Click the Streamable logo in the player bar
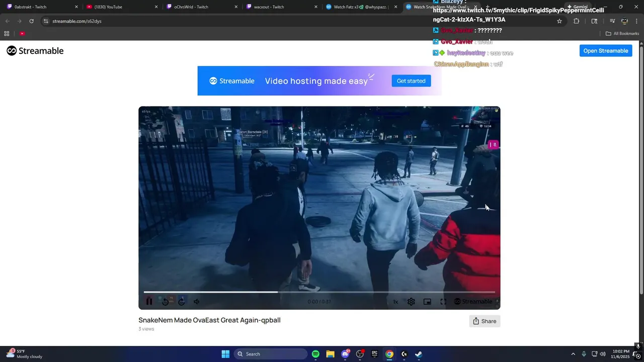 tap(473, 302)
